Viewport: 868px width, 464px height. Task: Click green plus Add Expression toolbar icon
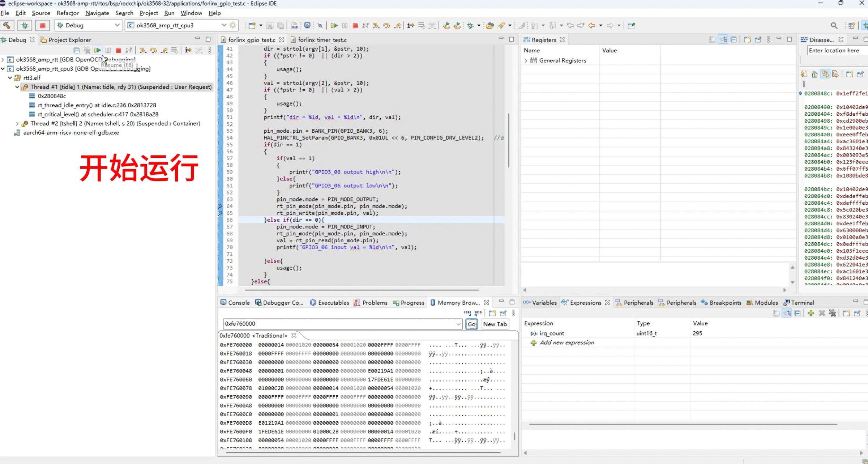[x=811, y=313]
